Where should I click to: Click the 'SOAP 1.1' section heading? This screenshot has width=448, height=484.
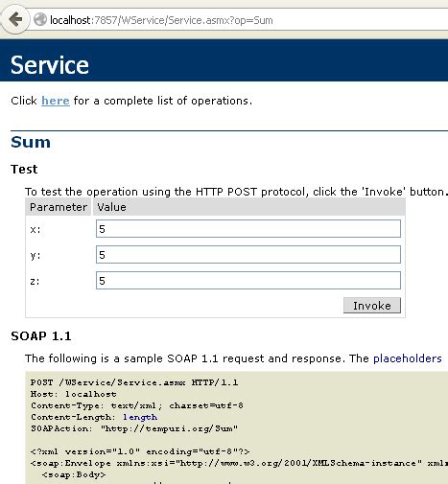pos(41,336)
